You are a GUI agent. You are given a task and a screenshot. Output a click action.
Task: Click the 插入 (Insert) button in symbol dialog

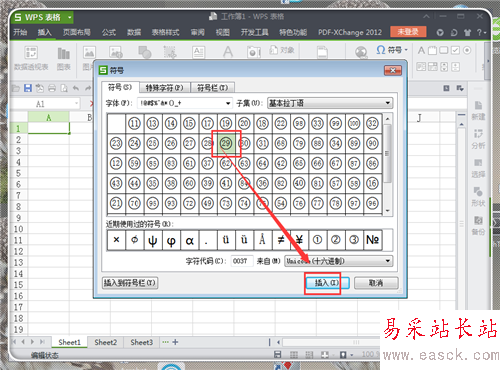[x=327, y=283]
